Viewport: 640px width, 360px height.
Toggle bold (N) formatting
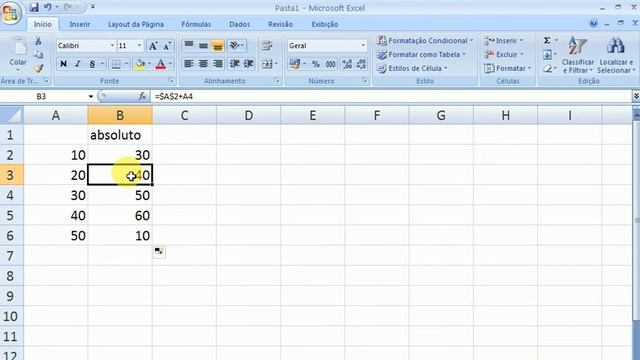(x=63, y=64)
